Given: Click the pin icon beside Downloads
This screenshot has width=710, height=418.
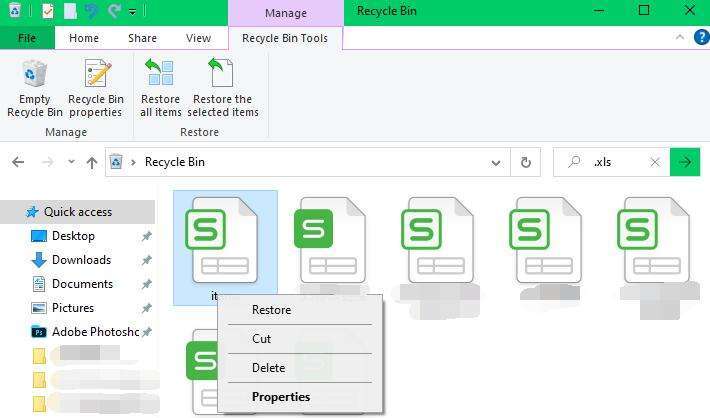Looking at the screenshot, I should point(147,260).
